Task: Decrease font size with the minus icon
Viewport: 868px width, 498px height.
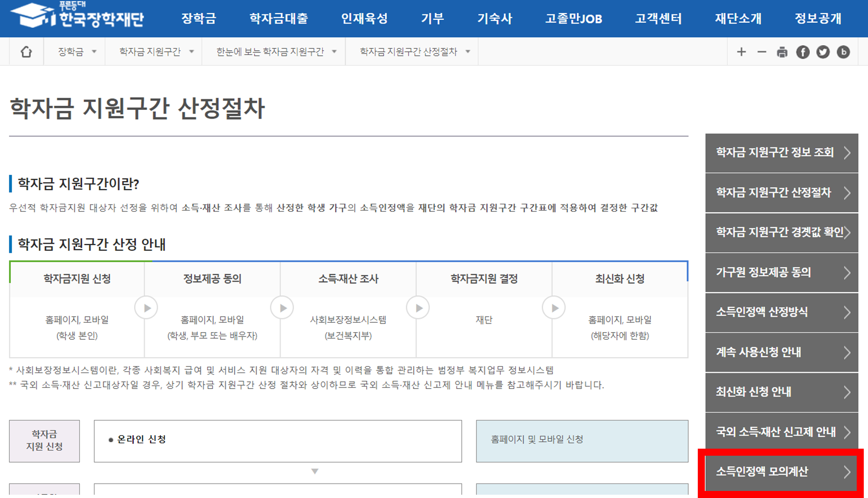Action: 762,52
